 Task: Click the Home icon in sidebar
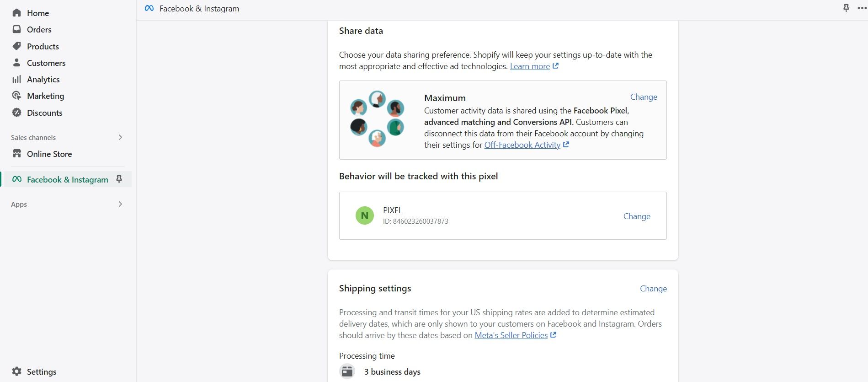[x=17, y=13]
